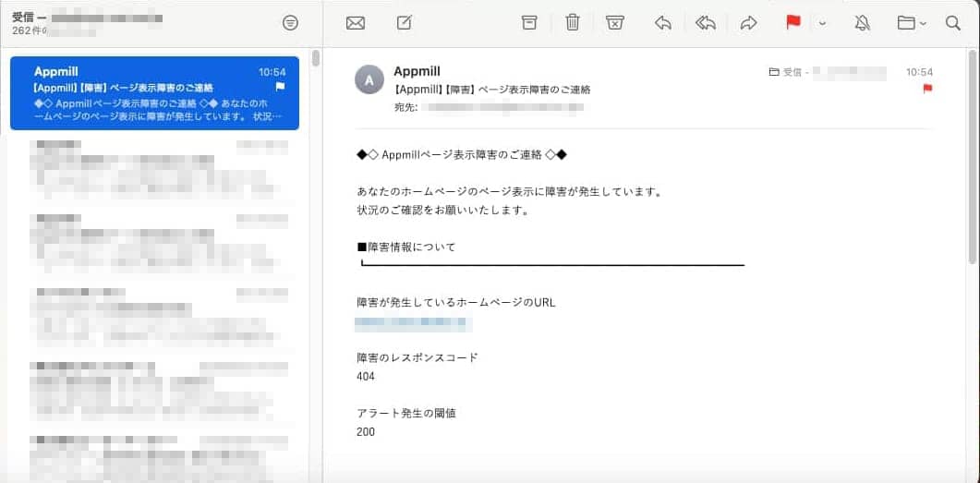Open the Move to folder dropdown
The width and height of the screenshot is (980, 483).
(x=912, y=23)
